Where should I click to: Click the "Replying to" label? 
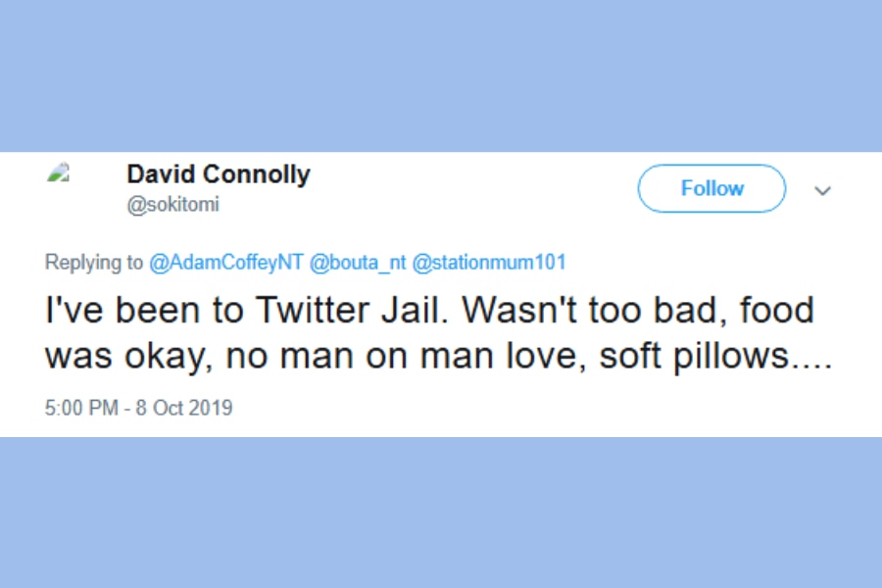click(x=94, y=263)
